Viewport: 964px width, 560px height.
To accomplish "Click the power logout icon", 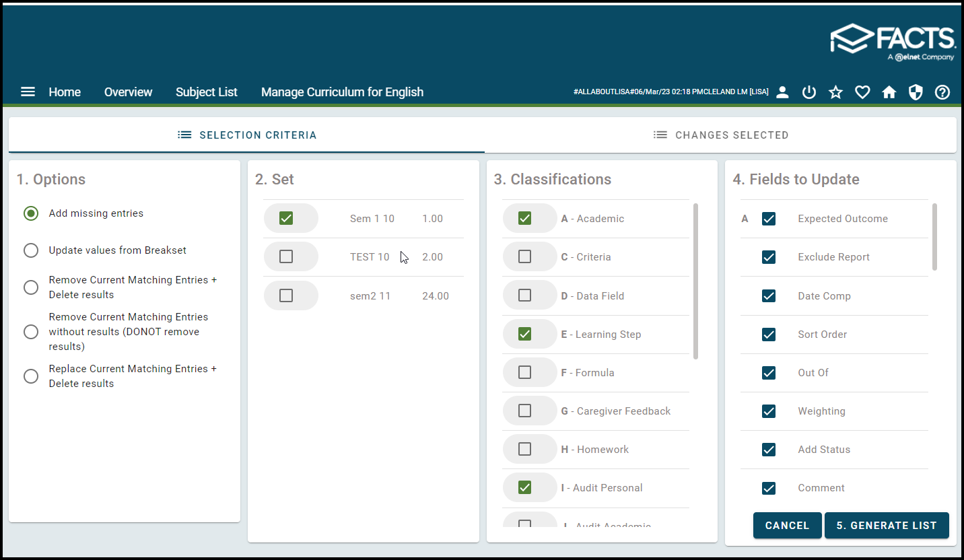I will (x=809, y=93).
